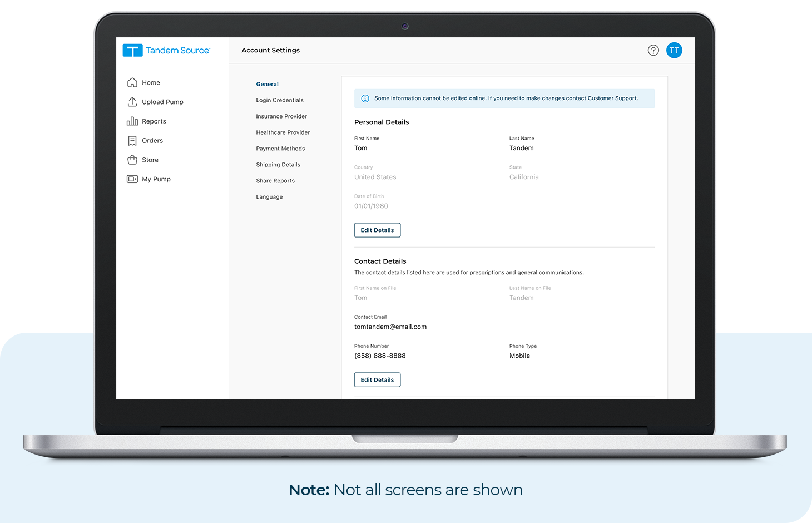This screenshot has height=523, width=812.
Task: Select the General settings tab
Action: pos(267,83)
